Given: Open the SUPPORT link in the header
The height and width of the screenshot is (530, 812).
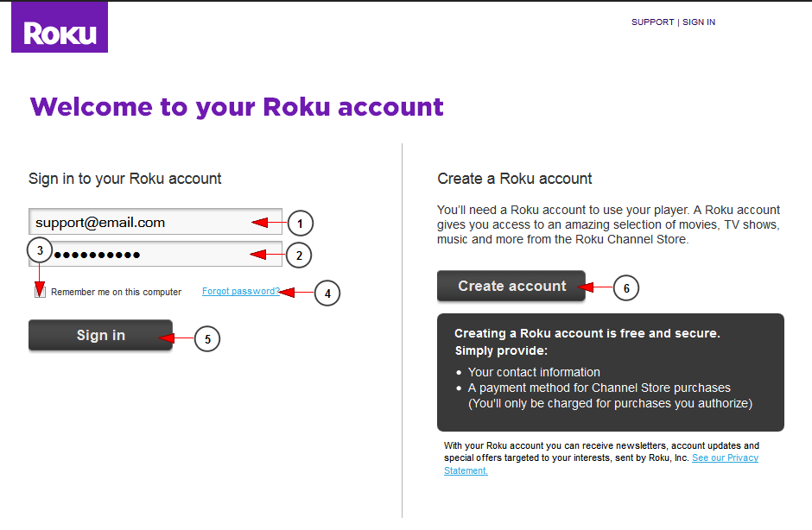Looking at the screenshot, I should coord(652,22).
